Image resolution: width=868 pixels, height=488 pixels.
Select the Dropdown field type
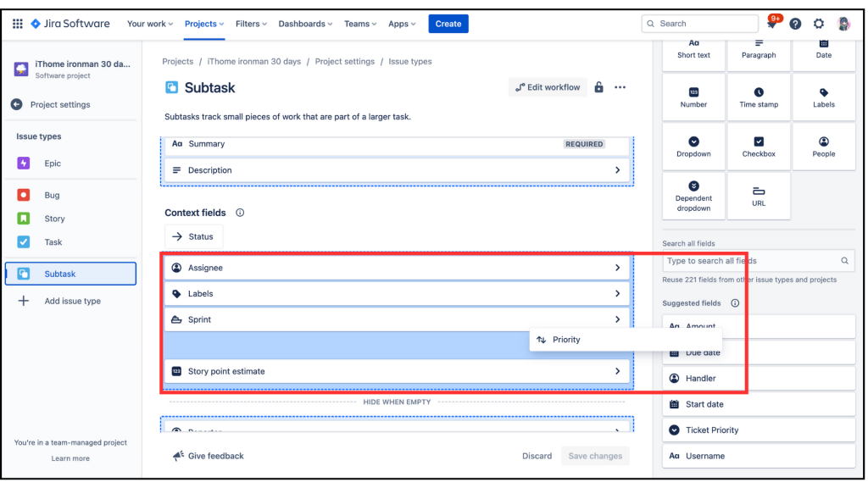point(693,147)
